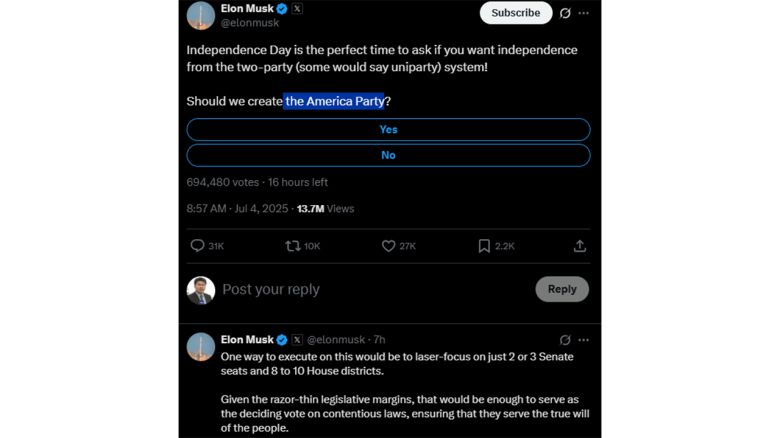The height and width of the screenshot is (438, 780).
Task: Click the blue verified badge on the 7h reply
Action: [x=282, y=340]
